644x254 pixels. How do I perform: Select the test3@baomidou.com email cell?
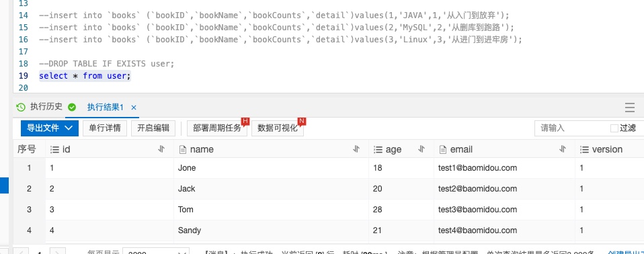[x=504, y=210]
